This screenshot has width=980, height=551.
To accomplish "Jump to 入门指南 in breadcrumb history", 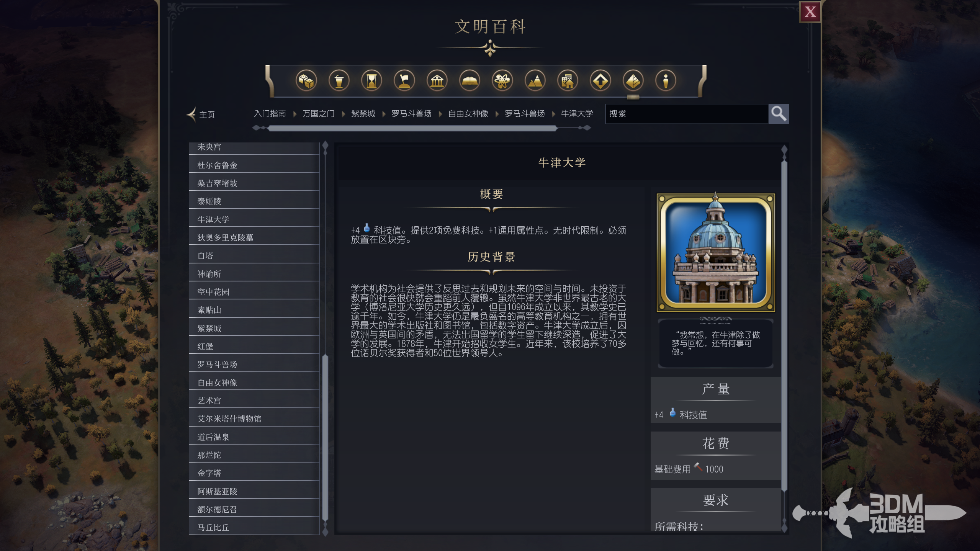I will tap(270, 114).
